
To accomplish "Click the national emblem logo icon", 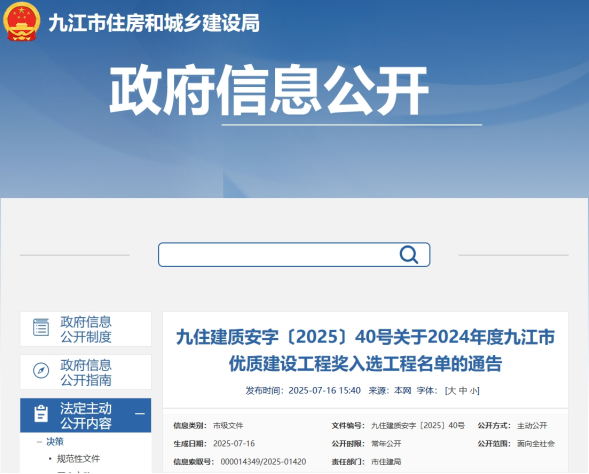I will [22, 21].
